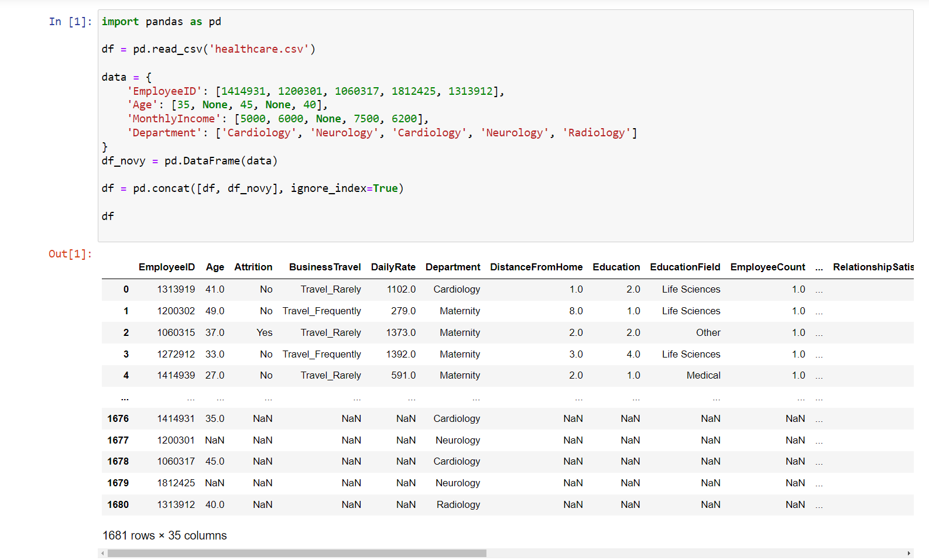The height and width of the screenshot is (560, 929).
Task: Click the DailyRate value 1373.0
Action: point(401,332)
